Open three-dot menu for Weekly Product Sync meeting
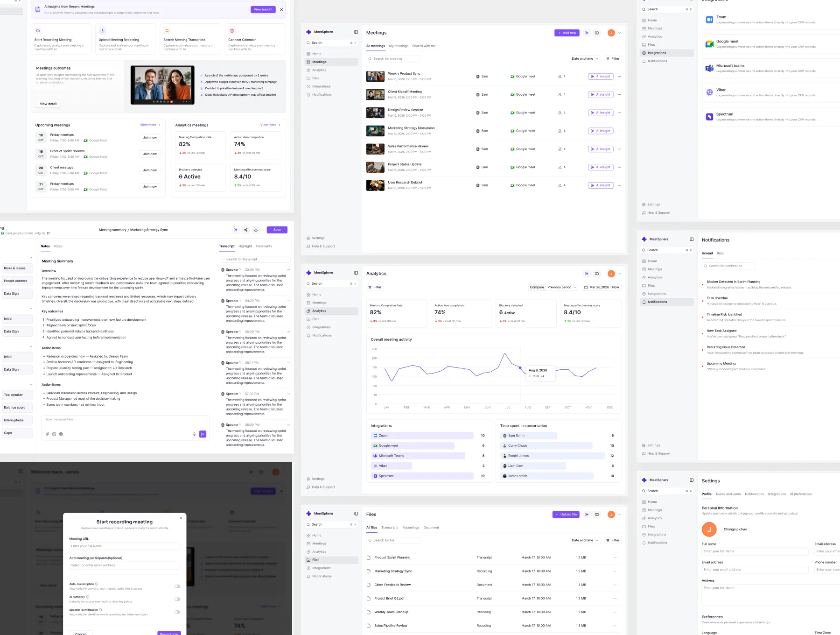The height and width of the screenshot is (635, 840). pos(620,77)
